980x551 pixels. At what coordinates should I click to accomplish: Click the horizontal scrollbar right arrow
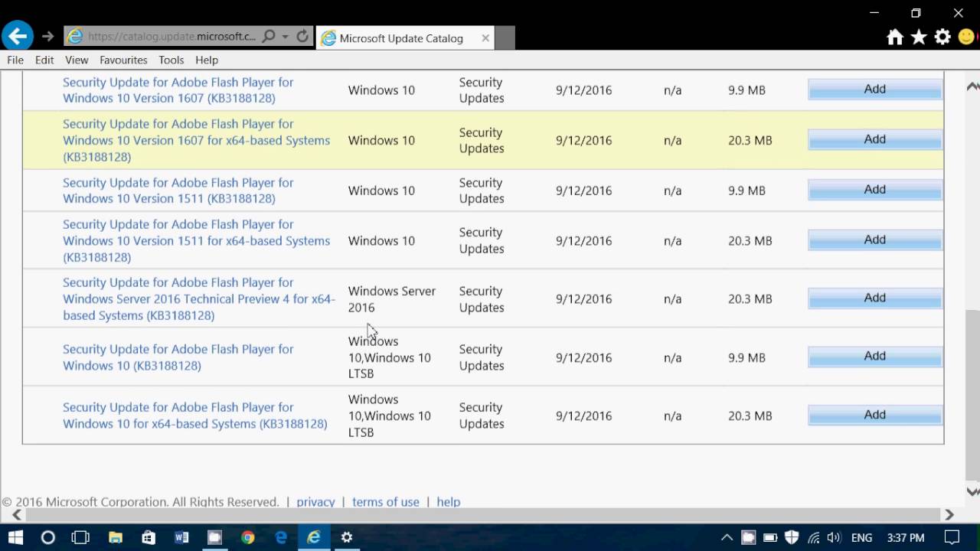[x=949, y=515]
